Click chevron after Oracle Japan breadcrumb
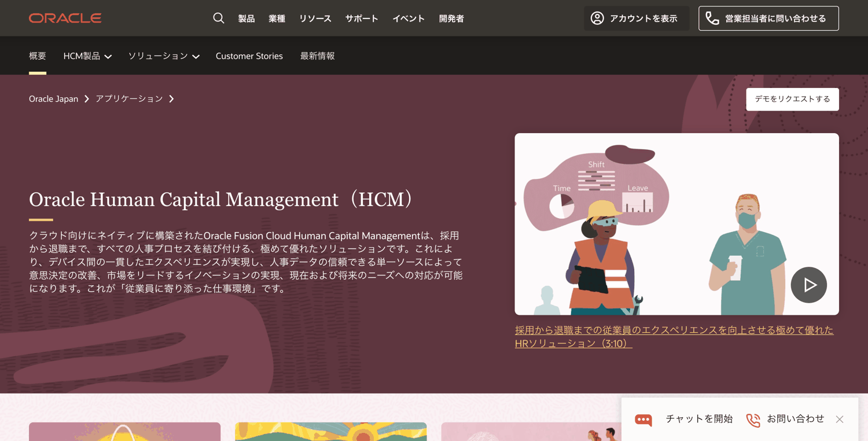Viewport: 868px width, 441px height. point(87,99)
